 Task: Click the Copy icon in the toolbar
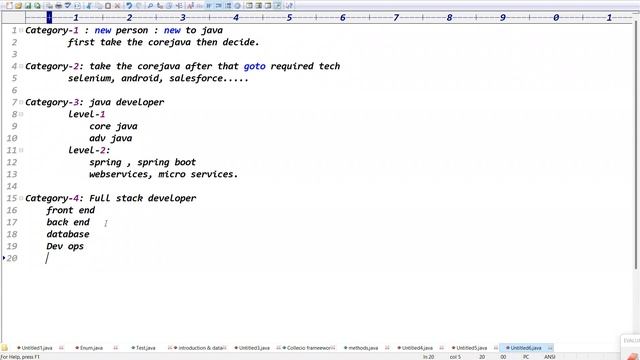point(98,6)
